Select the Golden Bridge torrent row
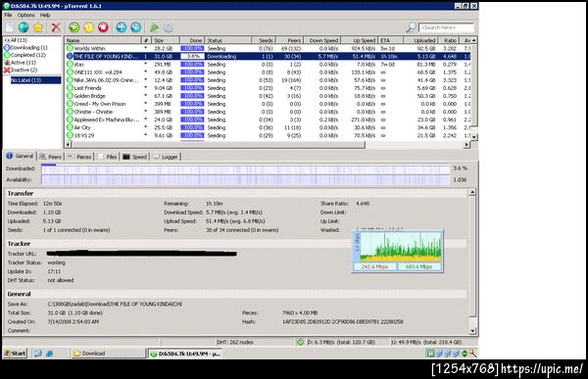 [x=268, y=96]
